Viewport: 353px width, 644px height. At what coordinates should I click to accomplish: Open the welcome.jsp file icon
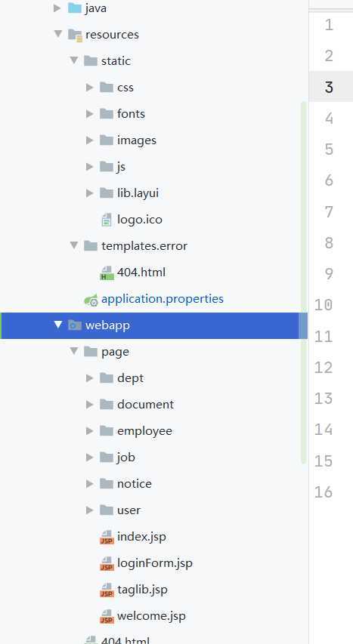click(x=107, y=616)
